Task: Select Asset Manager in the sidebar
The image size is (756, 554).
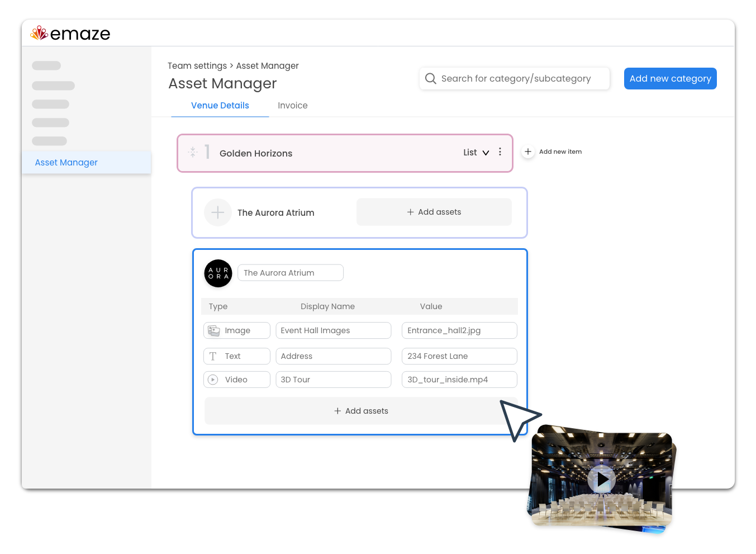Action: pyautogui.click(x=66, y=162)
